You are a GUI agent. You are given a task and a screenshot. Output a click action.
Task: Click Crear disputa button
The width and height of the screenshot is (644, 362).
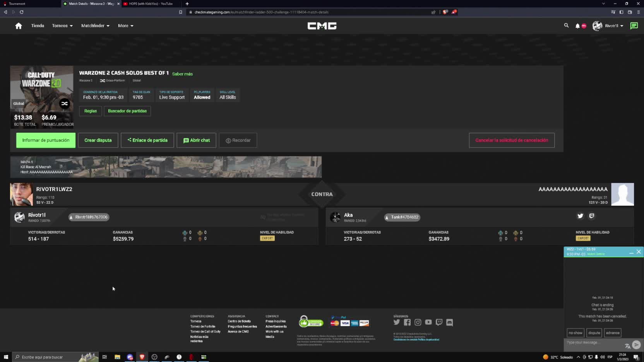click(x=98, y=140)
